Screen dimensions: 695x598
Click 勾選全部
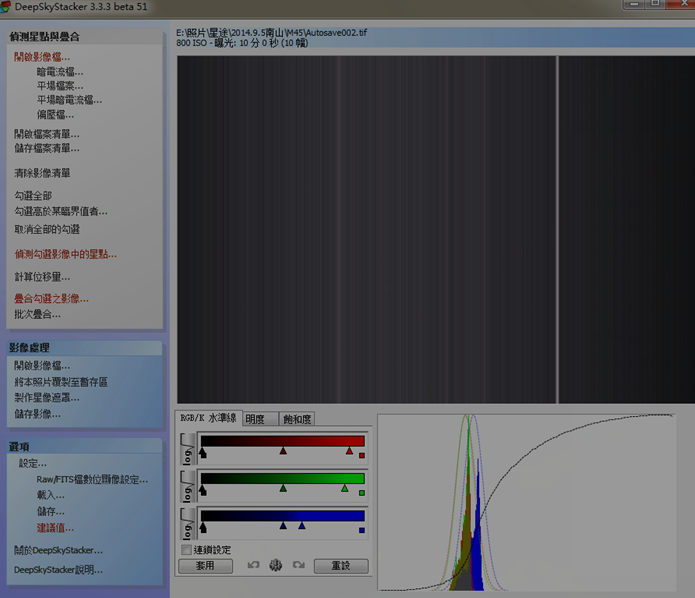click(x=33, y=195)
